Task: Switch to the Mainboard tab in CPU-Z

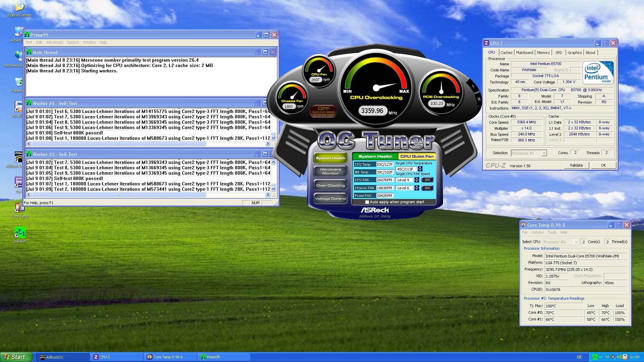Action: point(525,53)
